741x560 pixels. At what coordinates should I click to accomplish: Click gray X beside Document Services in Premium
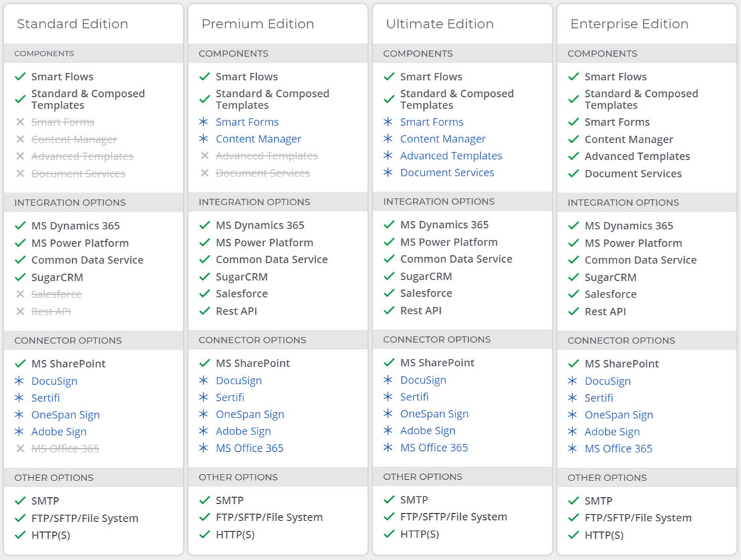pyautogui.click(x=205, y=173)
